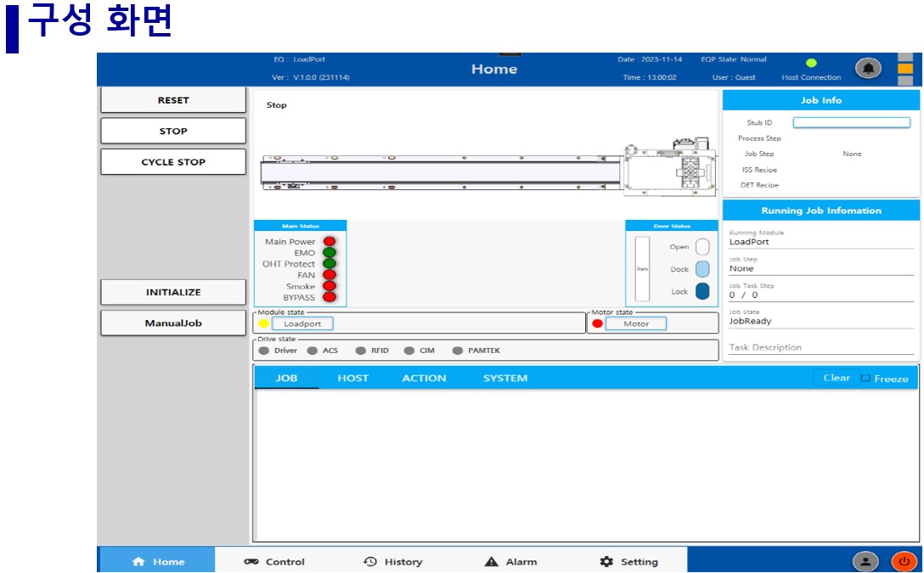Open the user account icon at bottom right
Screen dimensions: 924x573
tap(865, 561)
